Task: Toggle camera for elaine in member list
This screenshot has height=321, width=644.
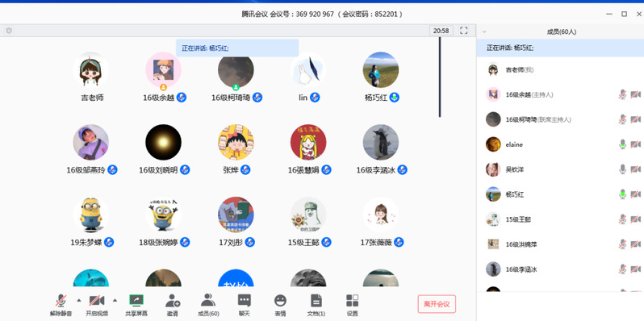Action: 636,145
